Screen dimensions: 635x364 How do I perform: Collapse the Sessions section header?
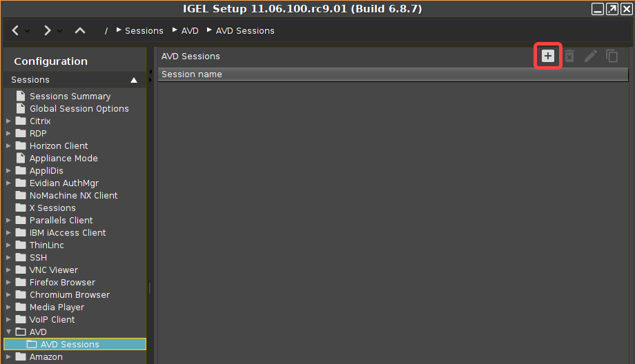(134, 80)
